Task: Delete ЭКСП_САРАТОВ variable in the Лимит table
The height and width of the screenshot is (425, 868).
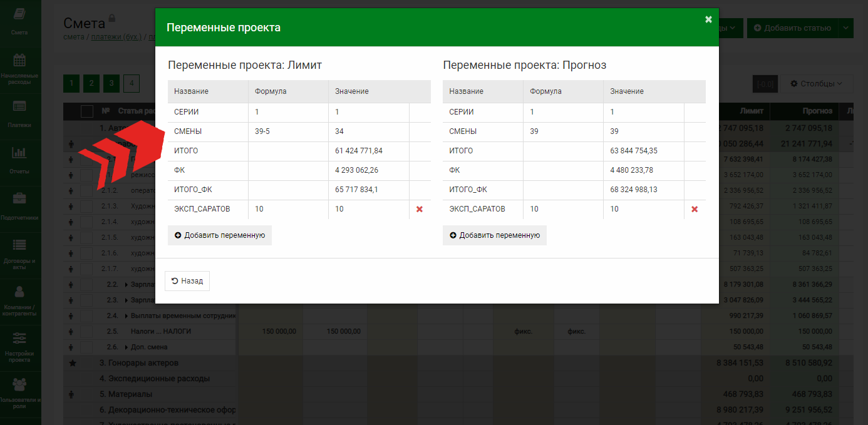Action: [x=420, y=209]
